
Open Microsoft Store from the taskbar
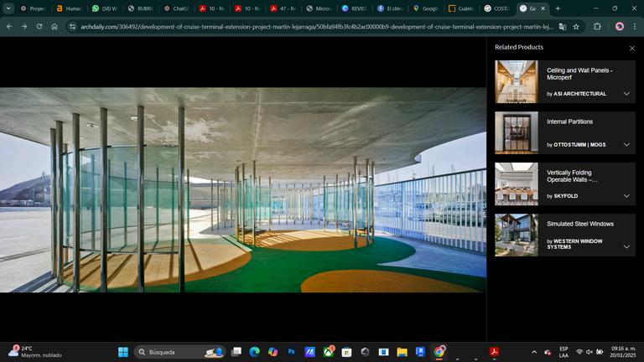(346, 352)
